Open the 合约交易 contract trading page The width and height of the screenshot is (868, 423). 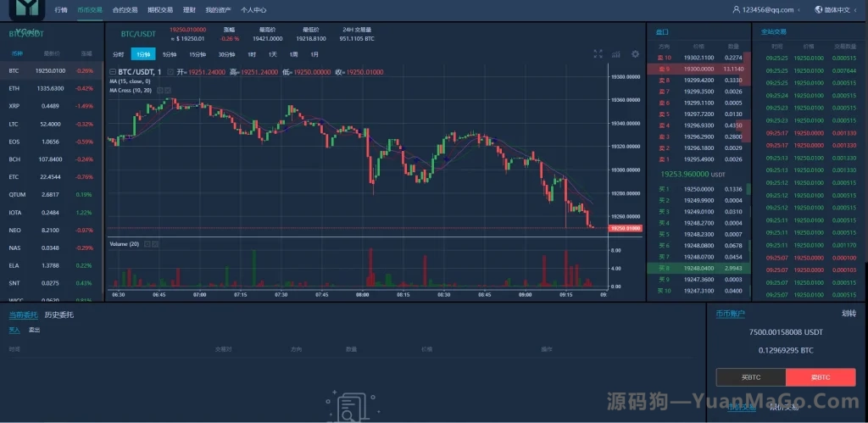tap(125, 9)
